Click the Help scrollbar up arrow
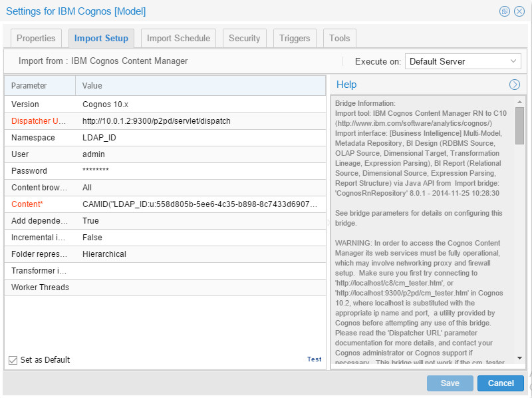The image size is (532, 398). [519, 102]
